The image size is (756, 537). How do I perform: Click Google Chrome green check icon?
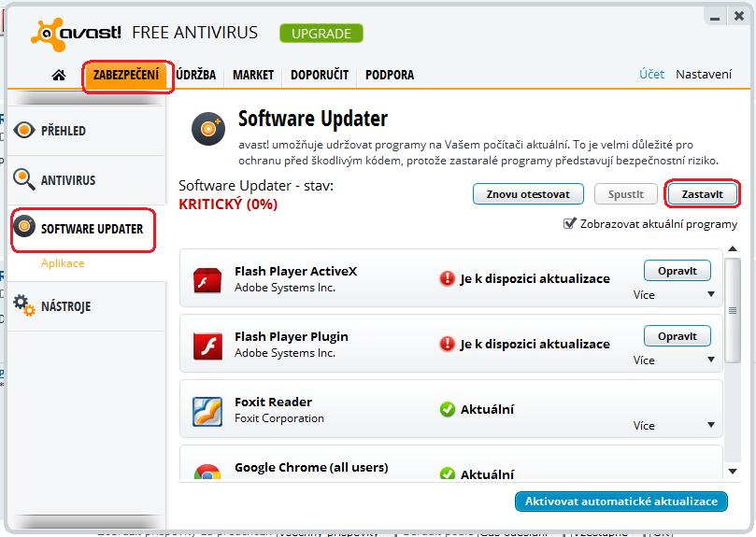448,473
